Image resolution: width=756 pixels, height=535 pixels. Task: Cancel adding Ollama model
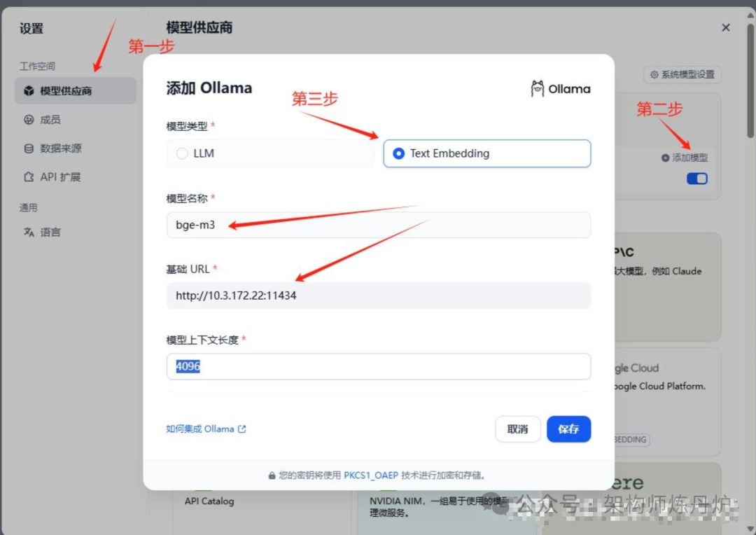click(x=517, y=429)
